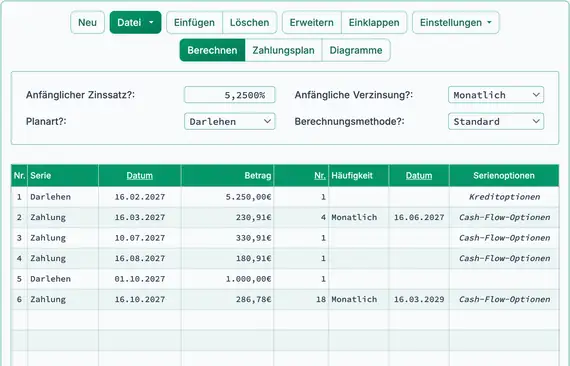570x366 pixels.
Task: Click amount cell 180,91€
Action: tap(228, 258)
